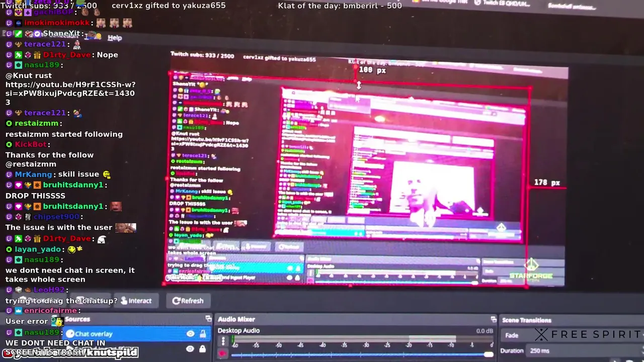Open Desktop Audio three-dot options menu

click(223, 341)
